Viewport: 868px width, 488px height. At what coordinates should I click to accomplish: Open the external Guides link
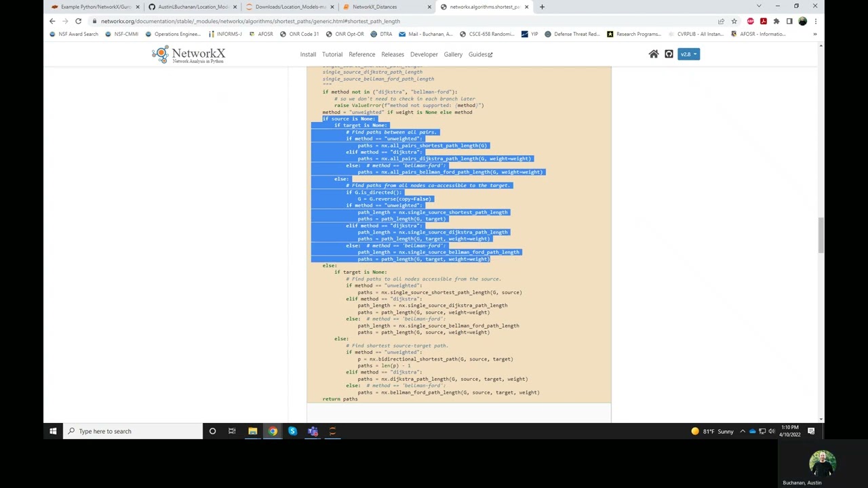(480, 54)
